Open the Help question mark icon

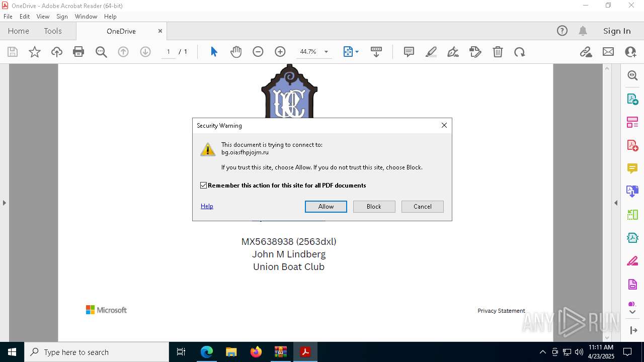562,31
